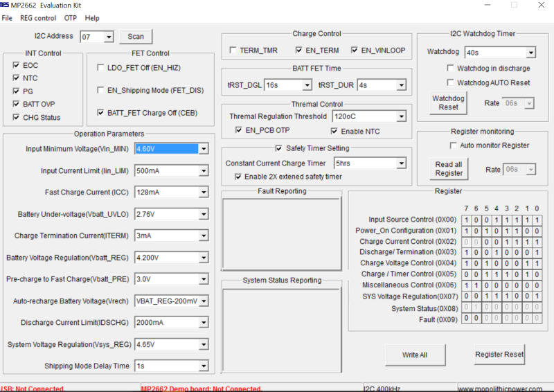The height and width of the screenshot is (392, 554).
Task: Toggle bit 5 of Charge Current Control (0X02)
Action: [x=487, y=242]
